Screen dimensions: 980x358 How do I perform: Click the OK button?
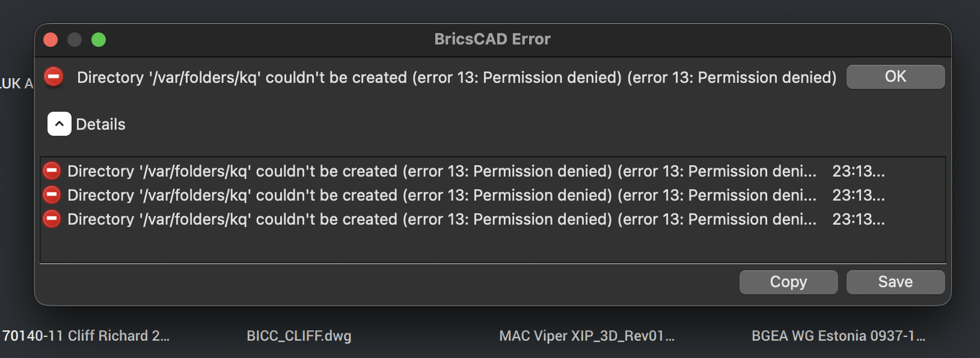pyautogui.click(x=895, y=77)
